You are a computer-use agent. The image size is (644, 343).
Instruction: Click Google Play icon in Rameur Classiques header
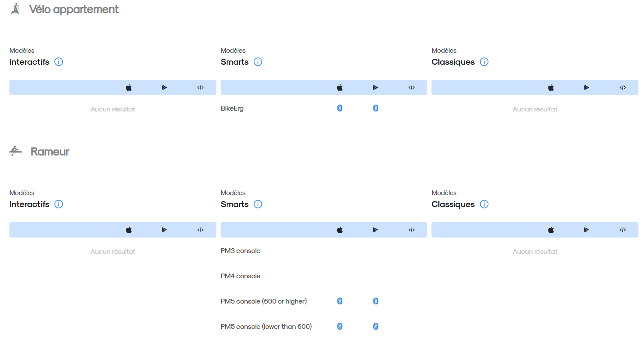point(587,230)
